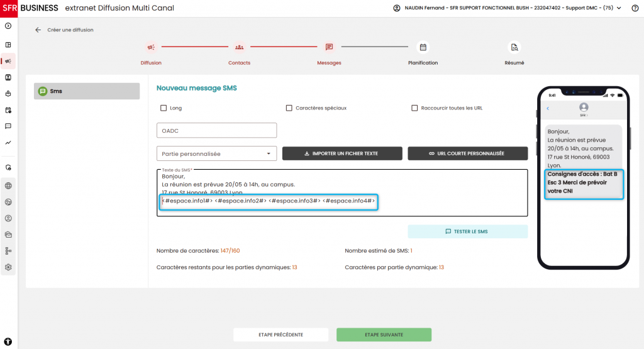The height and width of the screenshot is (349, 644).
Task: Go to the Contacts step label
Action: (240, 63)
